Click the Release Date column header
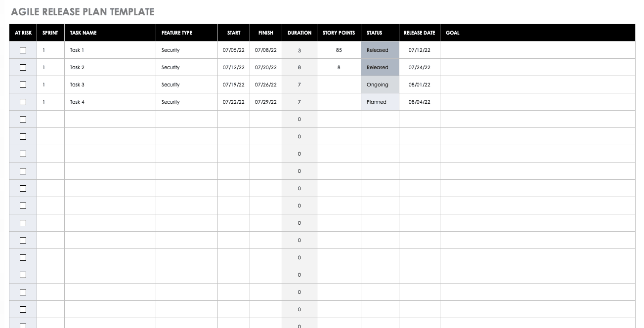This screenshot has height=328, width=644. (419, 33)
